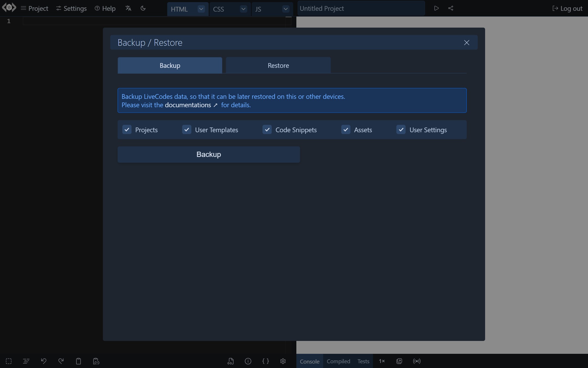The height and width of the screenshot is (368, 588).
Task: Open the share options icon
Action: pos(451,8)
